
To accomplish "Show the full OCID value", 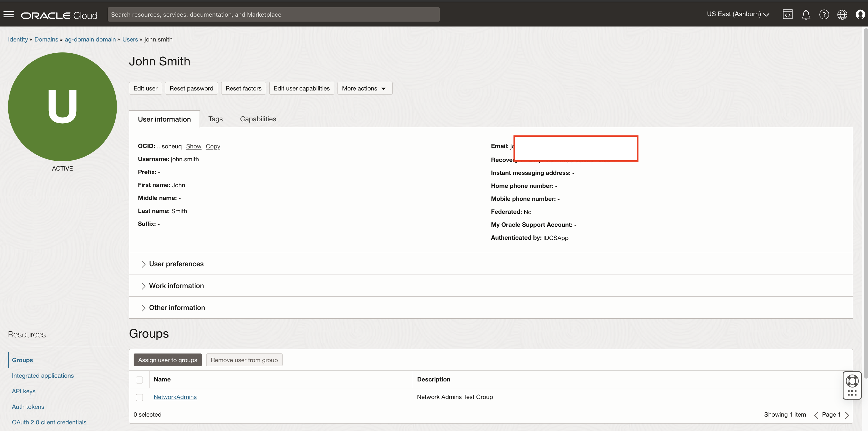I will 194,146.
